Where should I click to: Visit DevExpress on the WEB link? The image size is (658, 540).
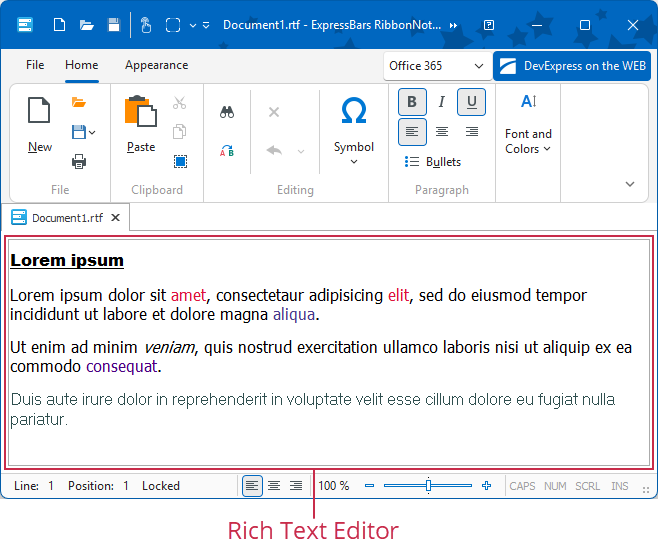572,66
